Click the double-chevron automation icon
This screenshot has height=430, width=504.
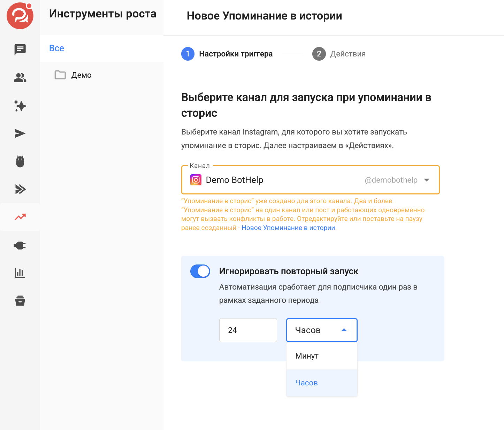(20, 189)
